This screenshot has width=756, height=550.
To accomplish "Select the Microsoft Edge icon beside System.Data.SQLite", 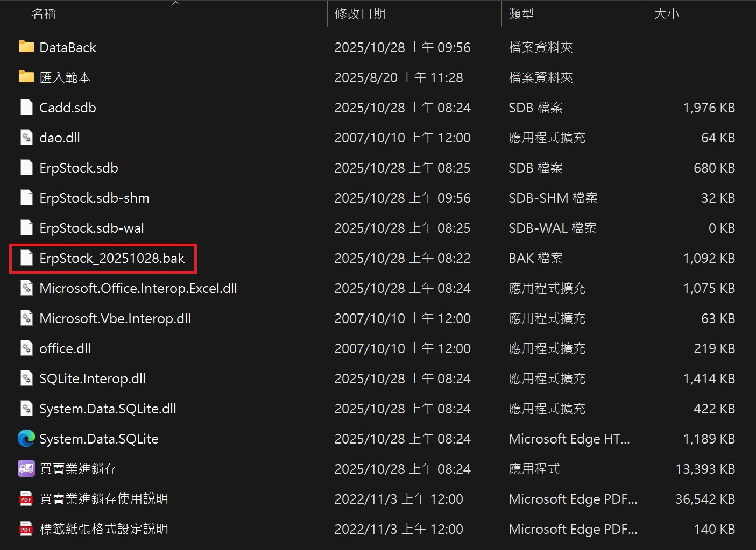I will pyautogui.click(x=26, y=438).
